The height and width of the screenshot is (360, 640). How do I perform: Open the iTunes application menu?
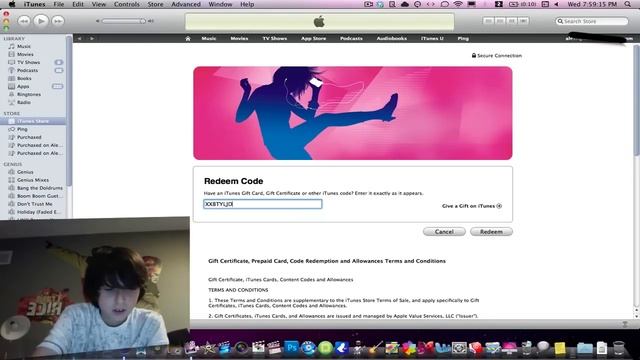pos(34,4)
